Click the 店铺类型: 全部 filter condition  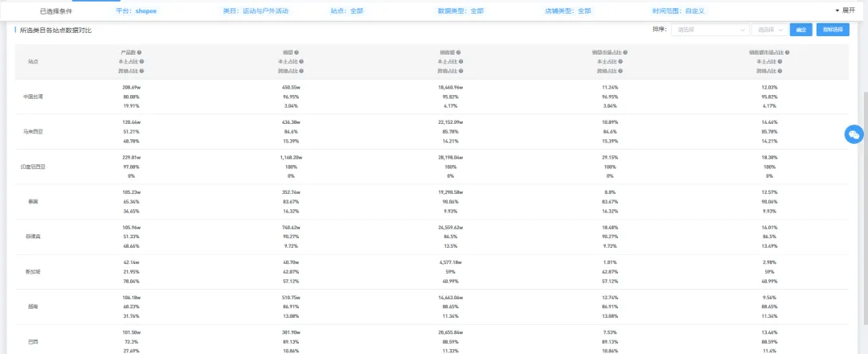pos(568,10)
